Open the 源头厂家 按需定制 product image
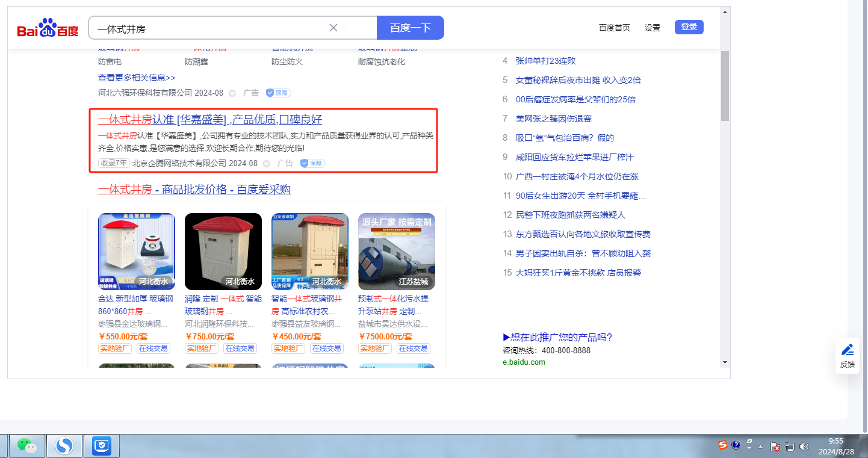This screenshot has width=868, height=458. coord(397,252)
